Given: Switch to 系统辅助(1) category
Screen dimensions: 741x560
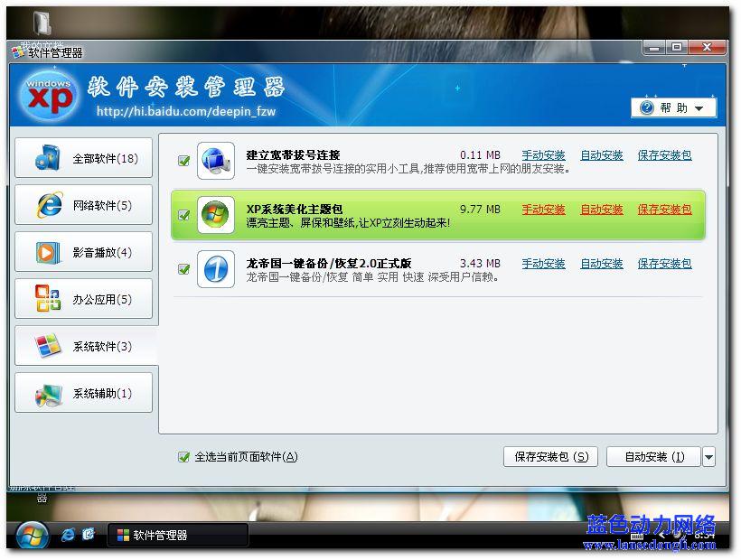Looking at the screenshot, I should coord(84,393).
